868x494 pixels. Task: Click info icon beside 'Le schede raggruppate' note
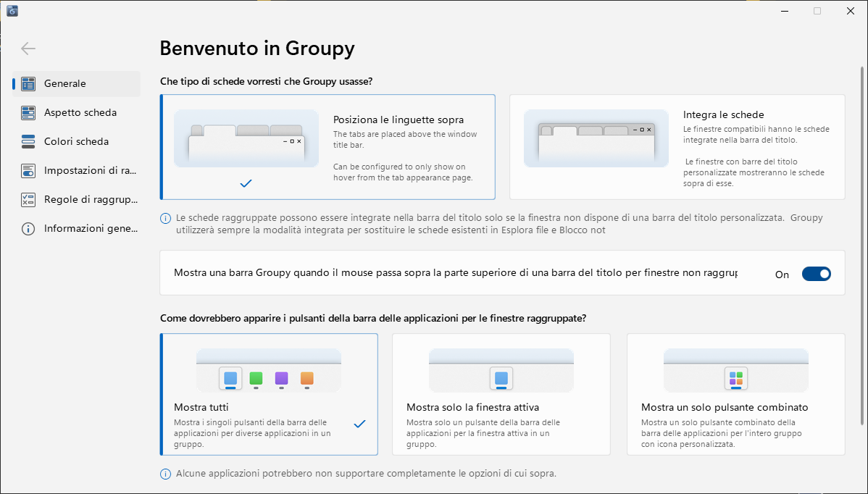click(165, 219)
